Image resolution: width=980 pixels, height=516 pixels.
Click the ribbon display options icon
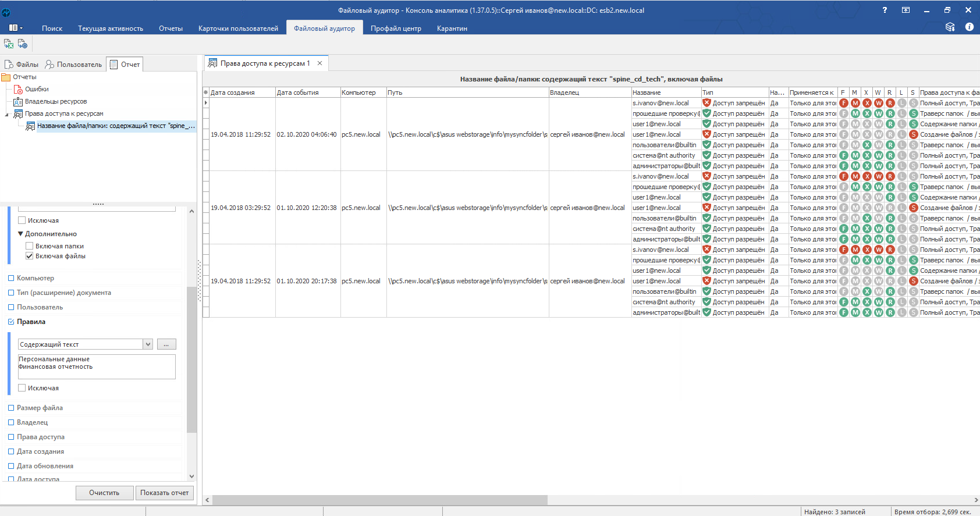tap(906, 10)
